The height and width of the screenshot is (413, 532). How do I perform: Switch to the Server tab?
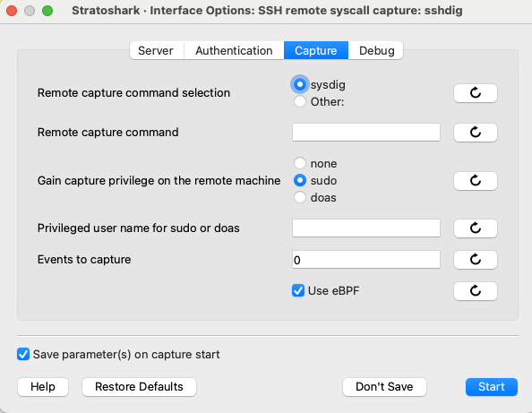coord(156,50)
